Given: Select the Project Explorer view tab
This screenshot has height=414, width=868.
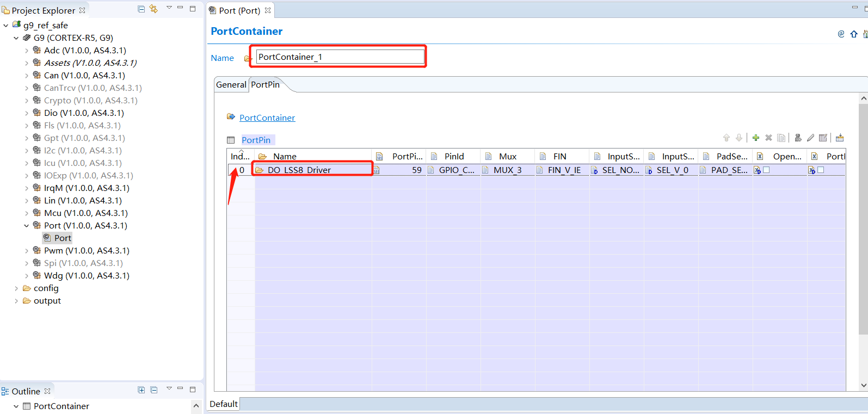Looking at the screenshot, I should tap(44, 10).
